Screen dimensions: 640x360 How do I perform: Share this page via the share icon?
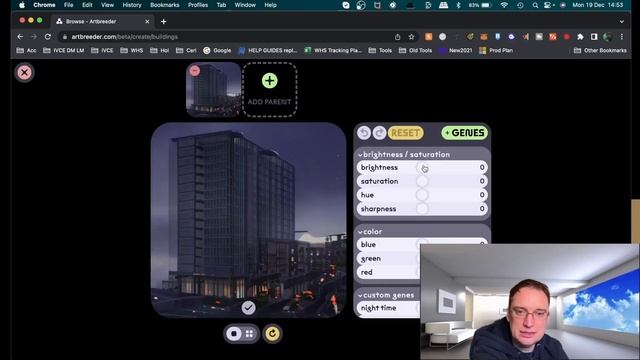398,37
